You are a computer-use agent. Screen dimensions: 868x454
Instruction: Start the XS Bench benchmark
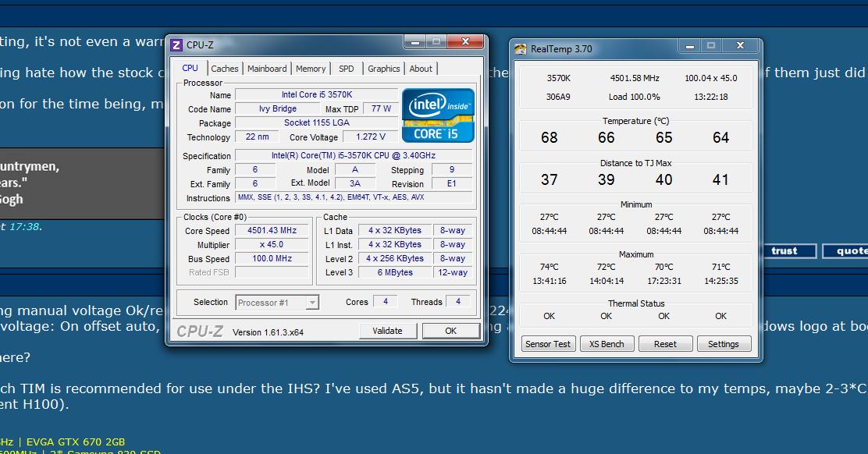coord(607,344)
